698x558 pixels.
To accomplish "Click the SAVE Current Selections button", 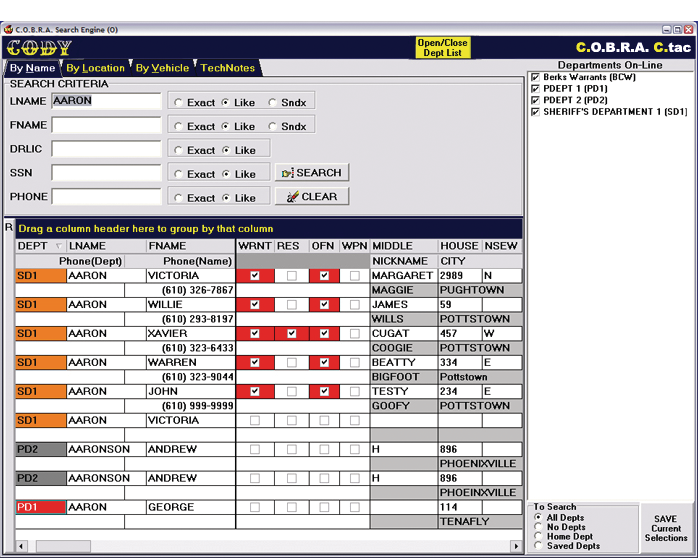I will [665, 528].
